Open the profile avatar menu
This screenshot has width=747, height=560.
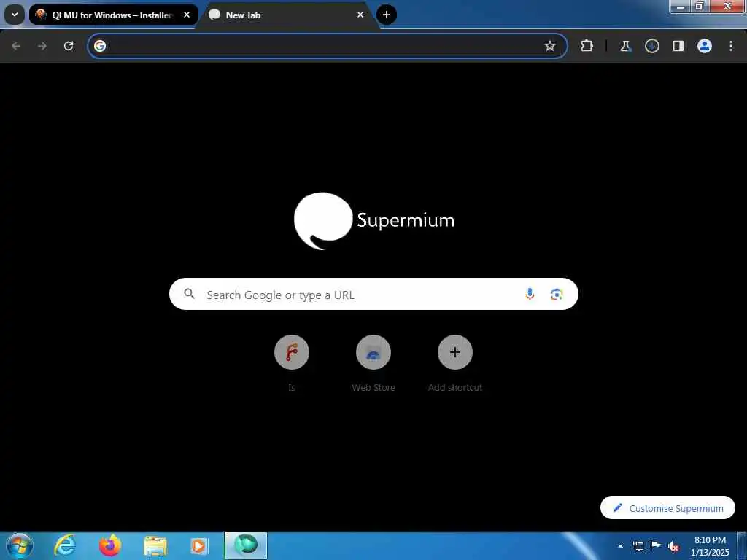pyautogui.click(x=705, y=46)
